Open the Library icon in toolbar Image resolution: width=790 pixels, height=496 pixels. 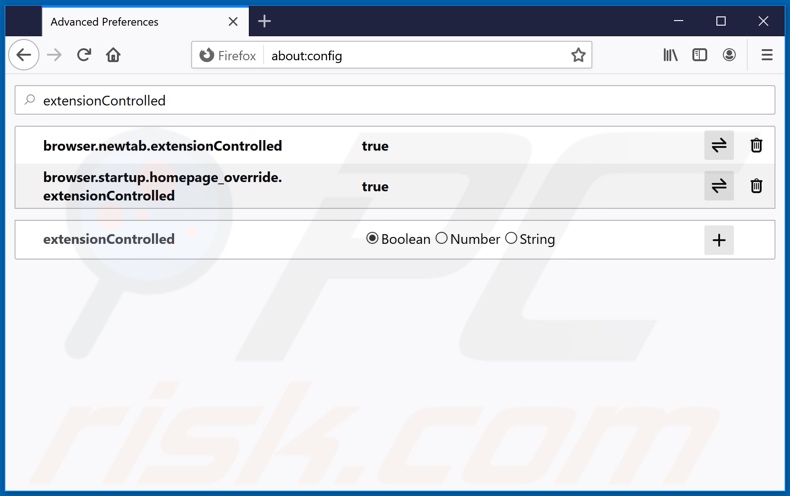(x=670, y=55)
